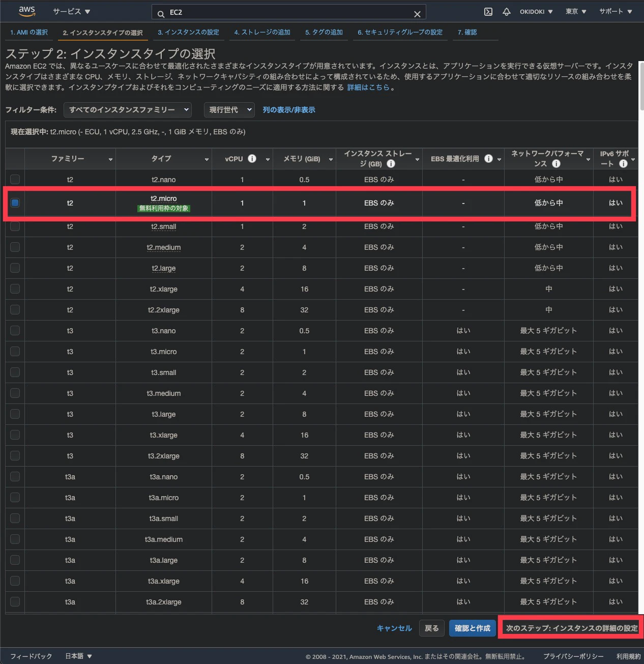Select the t3a.medium instance checkbox
This screenshot has width=644, height=664.
click(15, 539)
